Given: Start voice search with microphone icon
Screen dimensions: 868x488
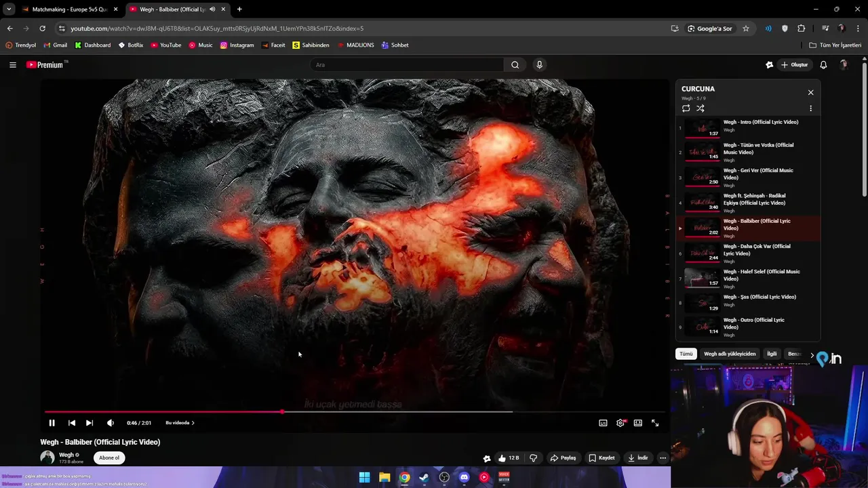Looking at the screenshot, I should (x=540, y=65).
